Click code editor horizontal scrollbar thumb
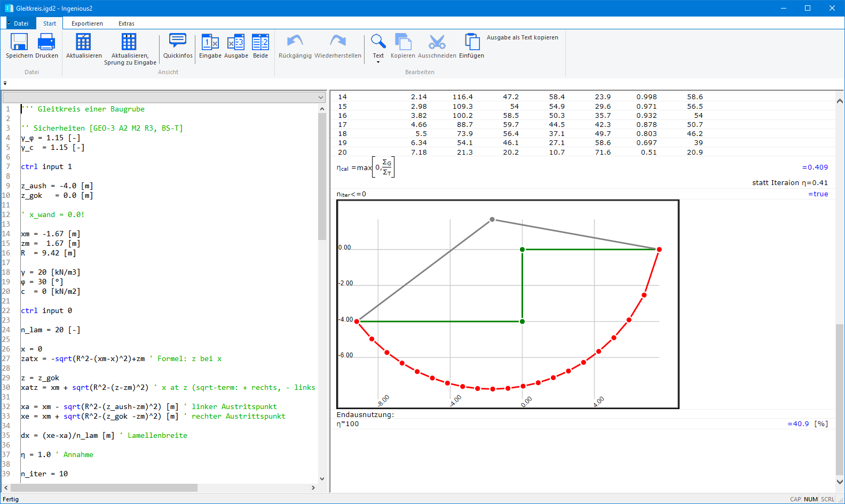This screenshot has height=504, width=845. pyautogui.click(x=104, y=487)
